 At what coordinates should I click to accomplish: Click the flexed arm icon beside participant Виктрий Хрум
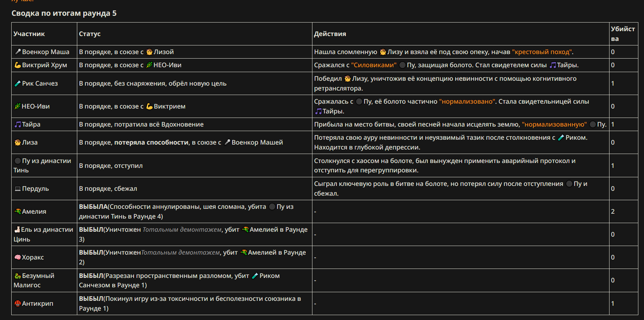pos(18,65)
